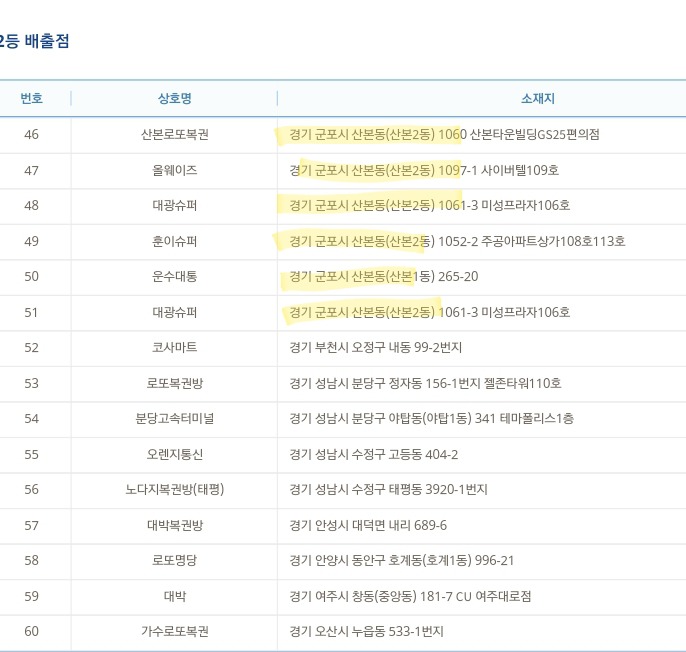
Task: Click address 호계동(호계1동) 996-21
Action: tap(402, 561)
